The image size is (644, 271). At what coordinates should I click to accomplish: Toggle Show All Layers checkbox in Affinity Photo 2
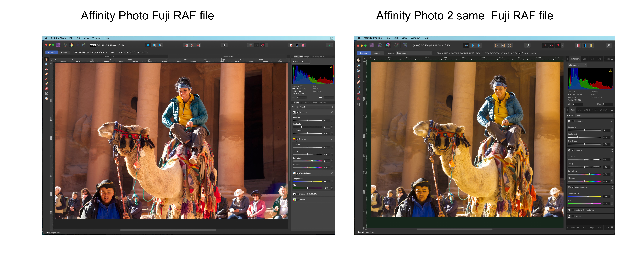(x=520, y=53)
